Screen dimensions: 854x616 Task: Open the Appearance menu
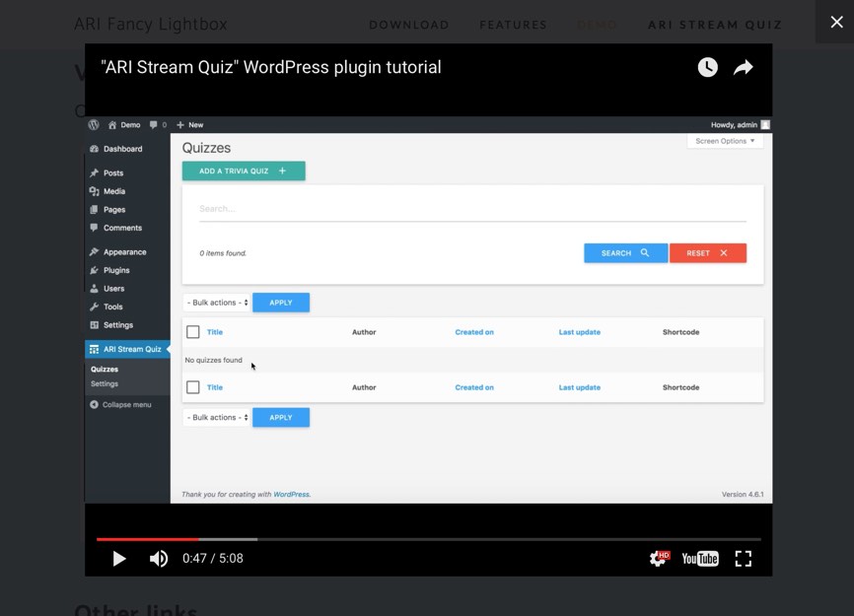118,252
